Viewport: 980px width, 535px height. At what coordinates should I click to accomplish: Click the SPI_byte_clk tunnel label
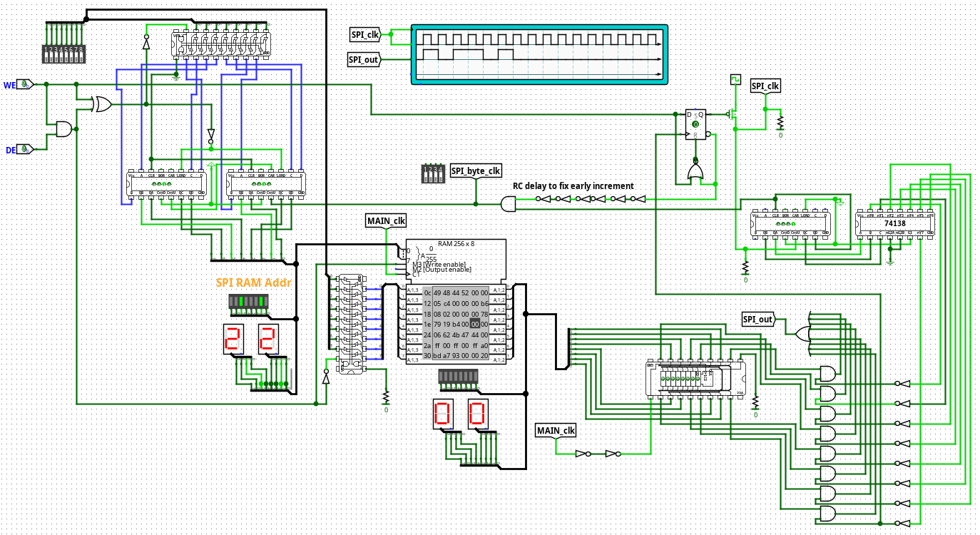click(x=476, y=171)
